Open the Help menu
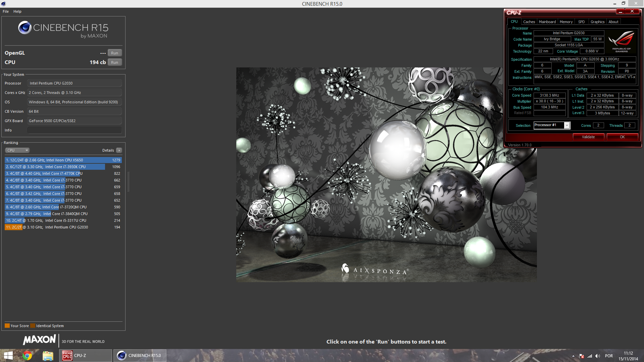Screen dimensions: 644x362 pos(17,11)
